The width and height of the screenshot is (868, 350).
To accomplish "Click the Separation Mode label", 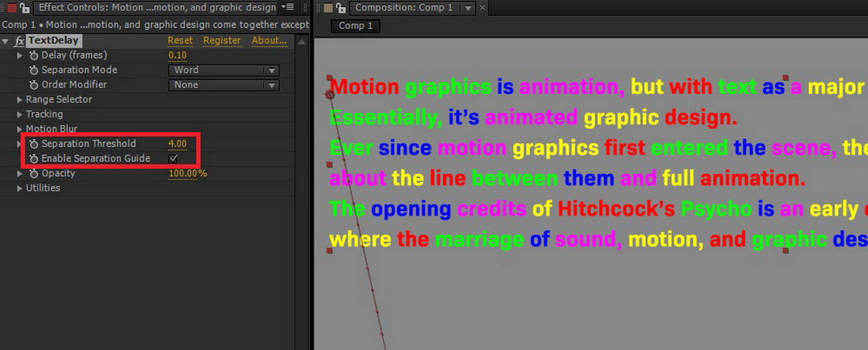I will [79, 70].
